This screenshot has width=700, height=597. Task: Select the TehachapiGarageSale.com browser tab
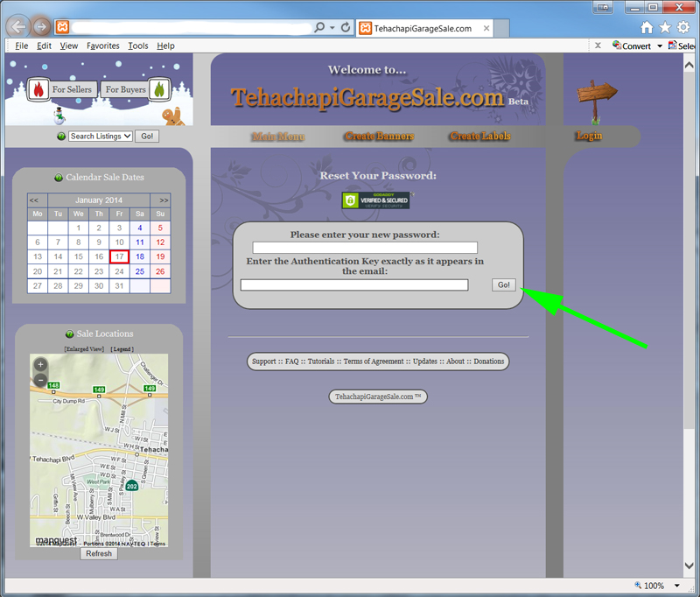pos(424,29)
